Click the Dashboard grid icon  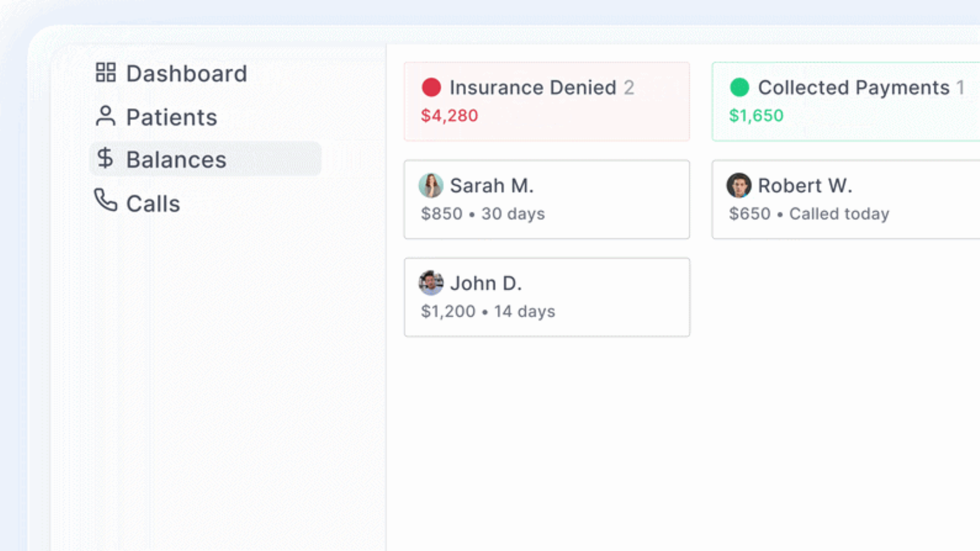pos(105,73)
